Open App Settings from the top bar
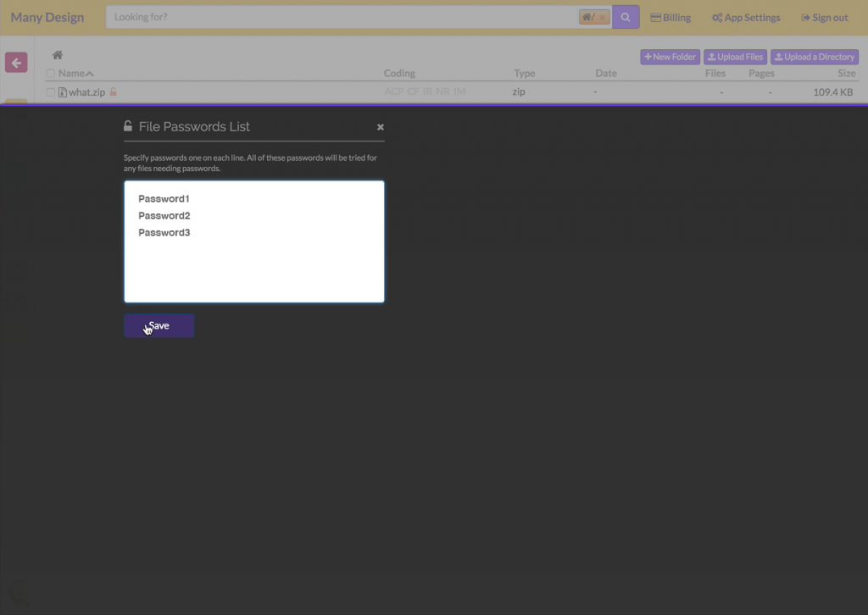This screenshot has width=868, height=615. coord(746,18)
